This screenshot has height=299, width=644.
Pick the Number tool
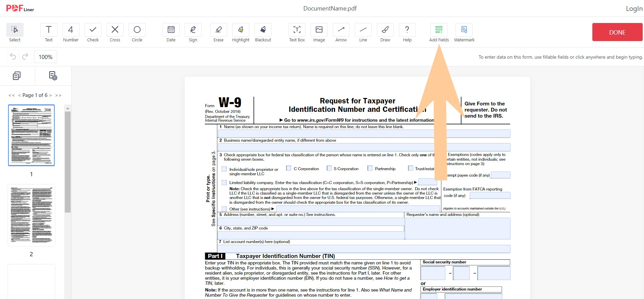click(x=71, y=33)
